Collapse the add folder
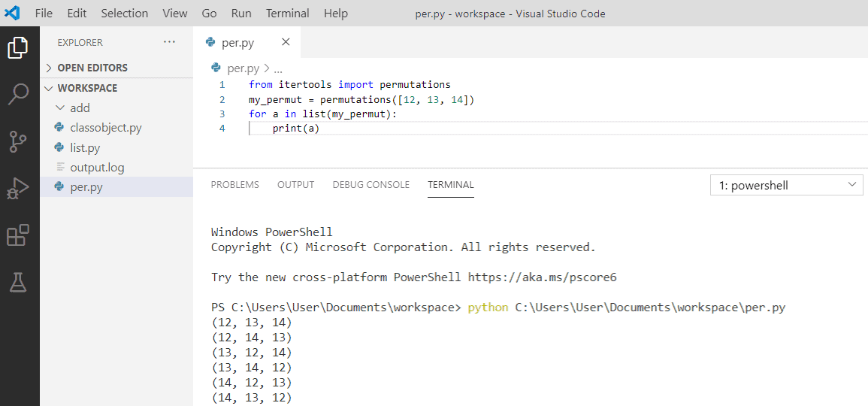 (x=60, y=108)
